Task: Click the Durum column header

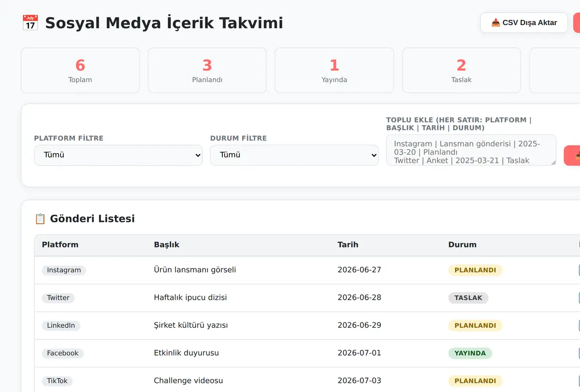Action: [463, 245]
